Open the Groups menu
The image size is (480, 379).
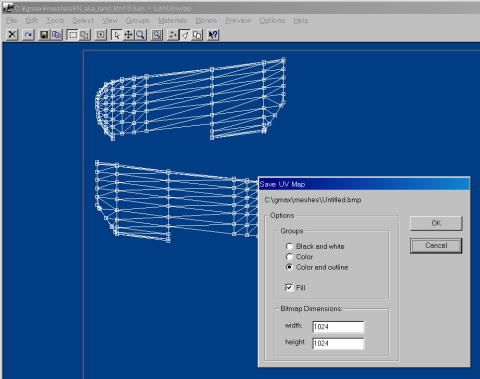[x=137, y=20]
